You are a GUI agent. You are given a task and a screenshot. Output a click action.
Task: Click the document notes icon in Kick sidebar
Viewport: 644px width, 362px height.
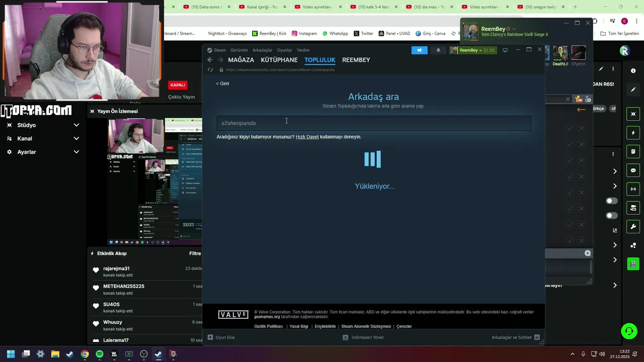point(633,152)
